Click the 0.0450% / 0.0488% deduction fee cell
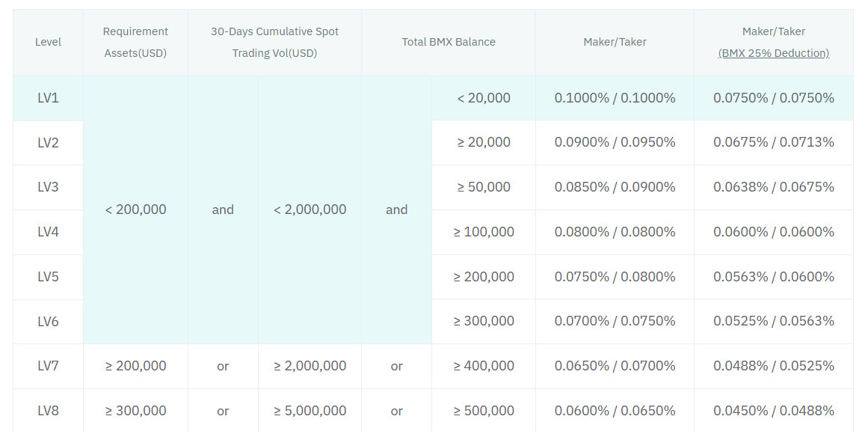 (773, 411)
